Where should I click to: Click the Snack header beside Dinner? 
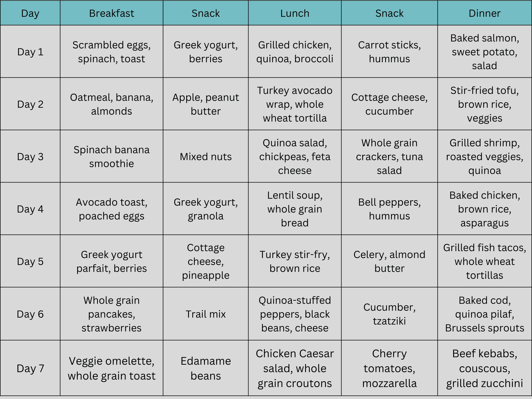[389, 13]
